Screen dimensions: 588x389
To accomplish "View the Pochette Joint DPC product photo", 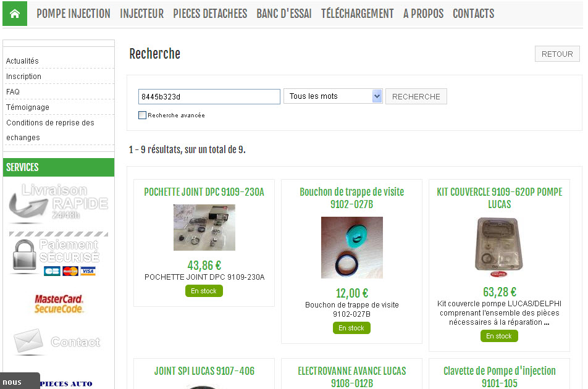I will (204, 227).
